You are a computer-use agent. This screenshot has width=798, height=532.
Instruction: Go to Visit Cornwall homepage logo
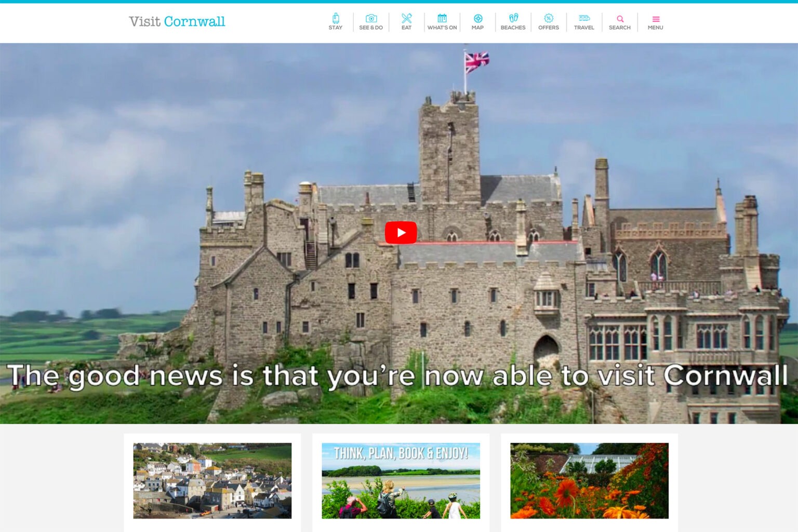tap(177, 21)
